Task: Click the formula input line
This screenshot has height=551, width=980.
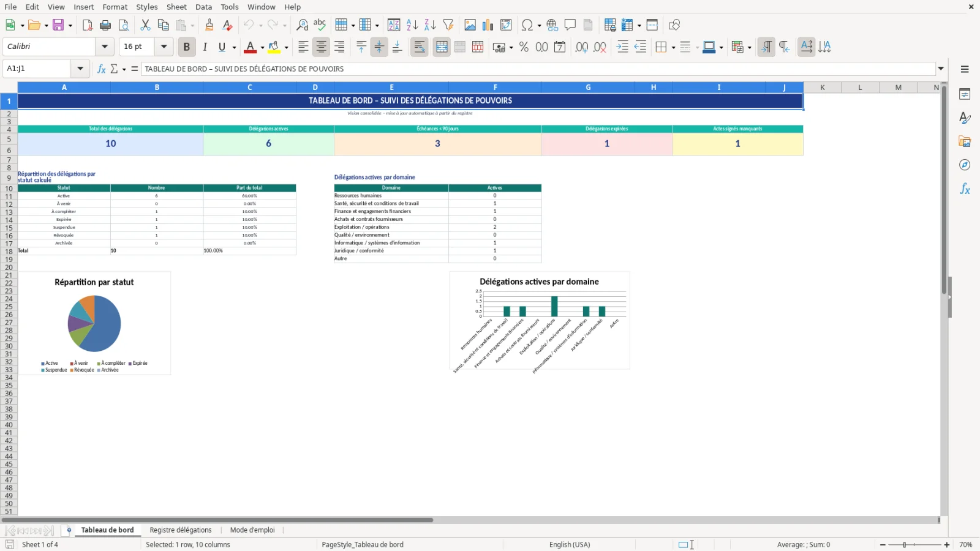Action: 538,69
